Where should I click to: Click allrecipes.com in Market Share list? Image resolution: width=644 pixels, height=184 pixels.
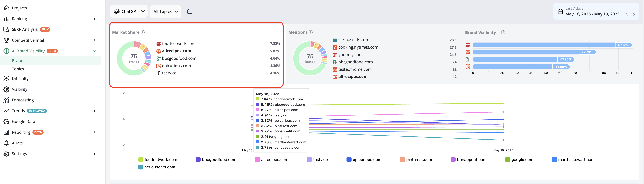tap(176, 51)
